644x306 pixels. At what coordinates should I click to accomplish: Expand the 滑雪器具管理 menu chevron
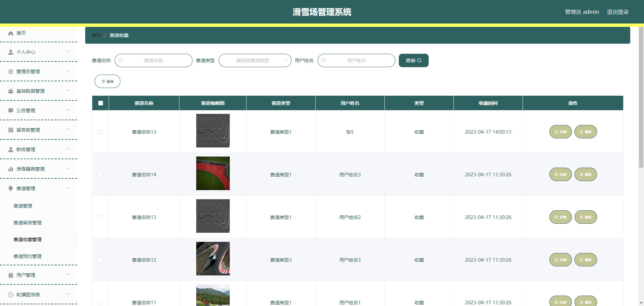click(x=68, y=168)
